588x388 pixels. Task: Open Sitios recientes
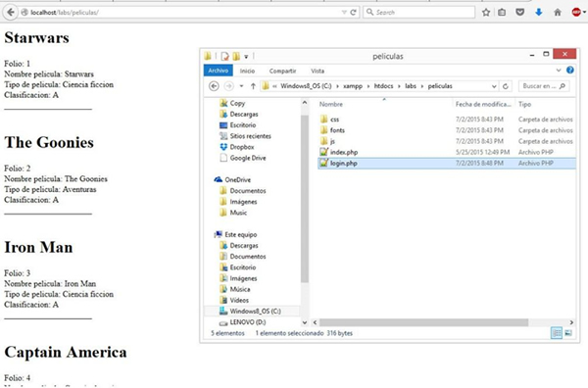point(250,136)
